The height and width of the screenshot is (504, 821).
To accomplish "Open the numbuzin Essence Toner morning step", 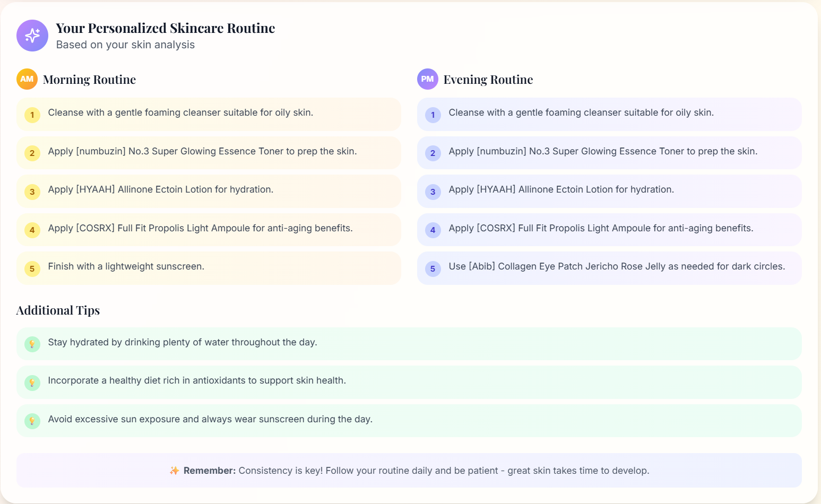I will [x=209, y=153].
